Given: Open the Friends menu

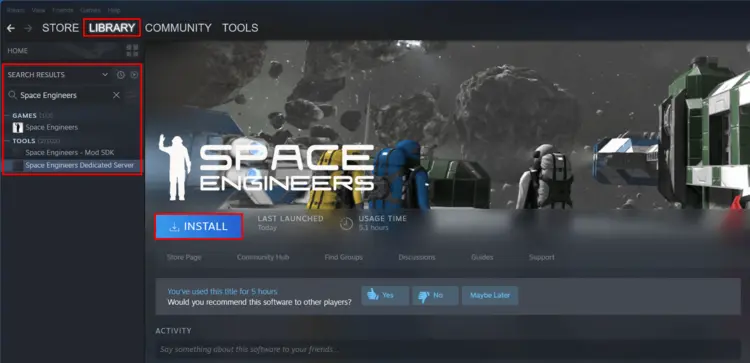Looking at the screenshot, I should point(63,10).
